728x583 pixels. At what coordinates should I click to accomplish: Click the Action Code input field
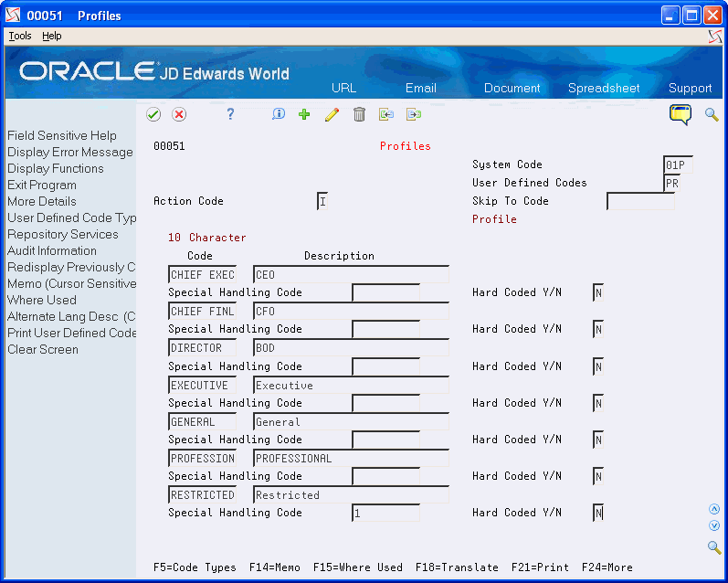tap(322, 201)
